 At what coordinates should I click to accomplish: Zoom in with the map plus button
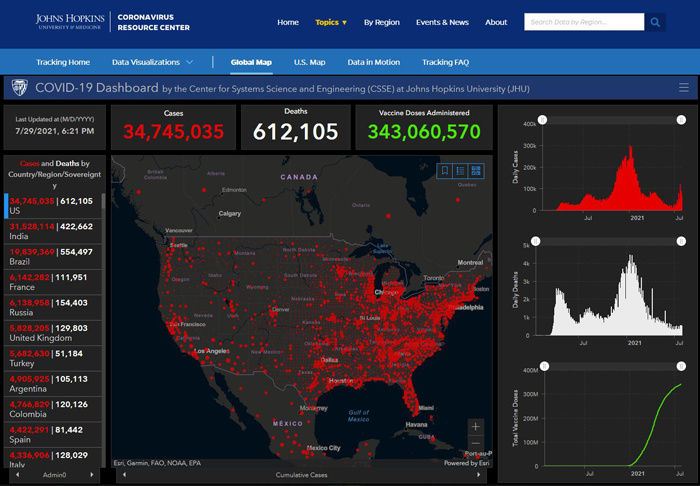[475, 427]
